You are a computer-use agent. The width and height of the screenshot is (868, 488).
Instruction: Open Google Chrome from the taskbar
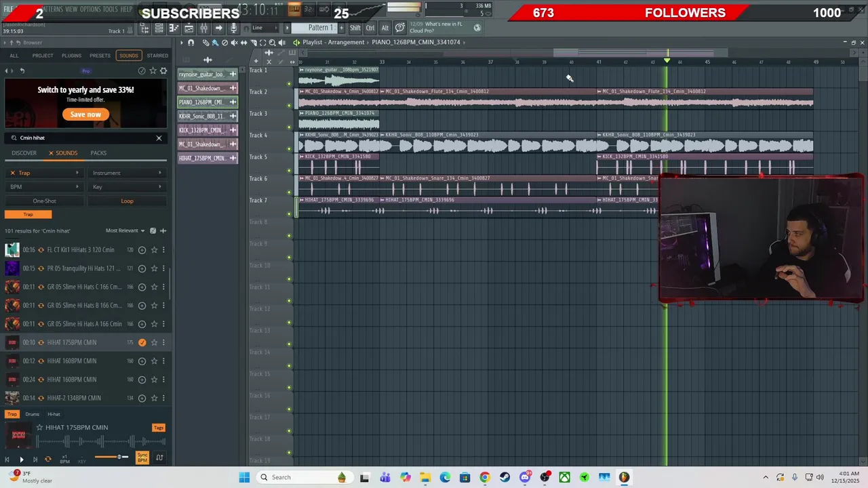point(484,477)
